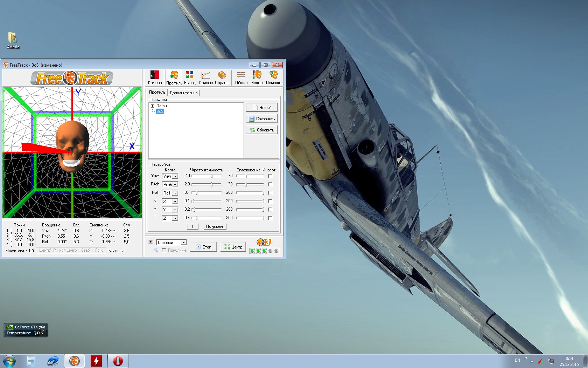Viewport: 588px width, 368px height.
Task: Open the Управл. controls section
Action: [222, 77]
